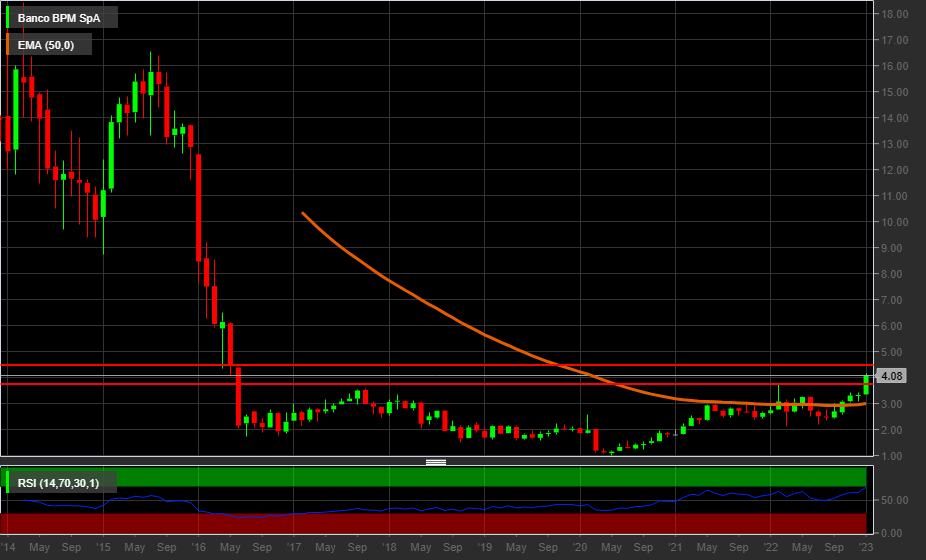926x560 pixels.
Task: Click the 7.00 price axis label
Action: 894,300
